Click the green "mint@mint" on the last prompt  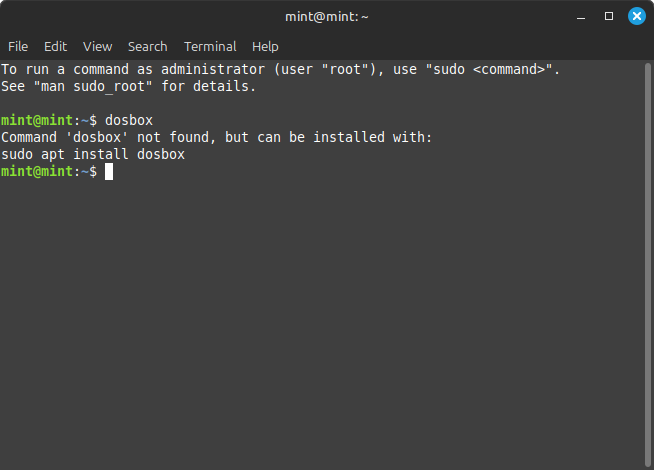[34, 172]
